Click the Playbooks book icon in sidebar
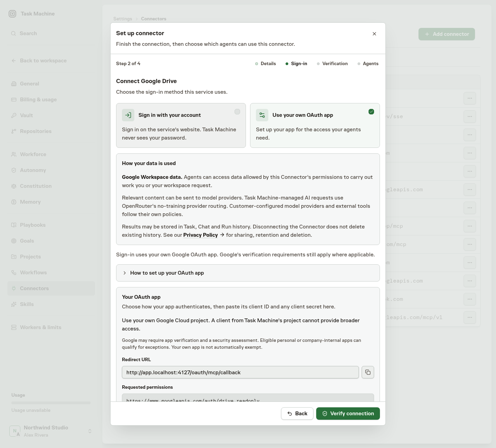This screenshot has width=496, height=448. [14, 225]
